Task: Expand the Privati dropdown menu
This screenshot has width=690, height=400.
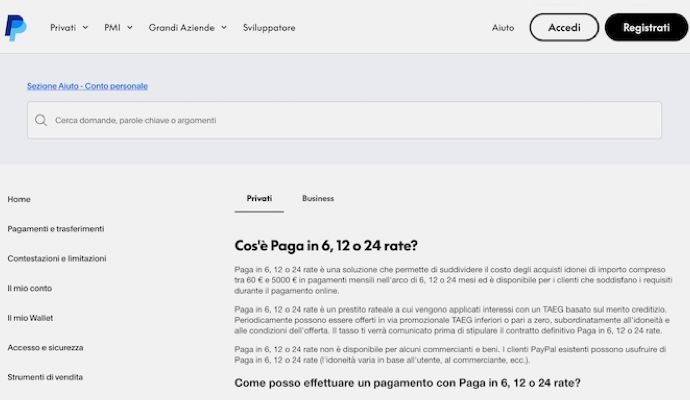Action: point(69,28)
